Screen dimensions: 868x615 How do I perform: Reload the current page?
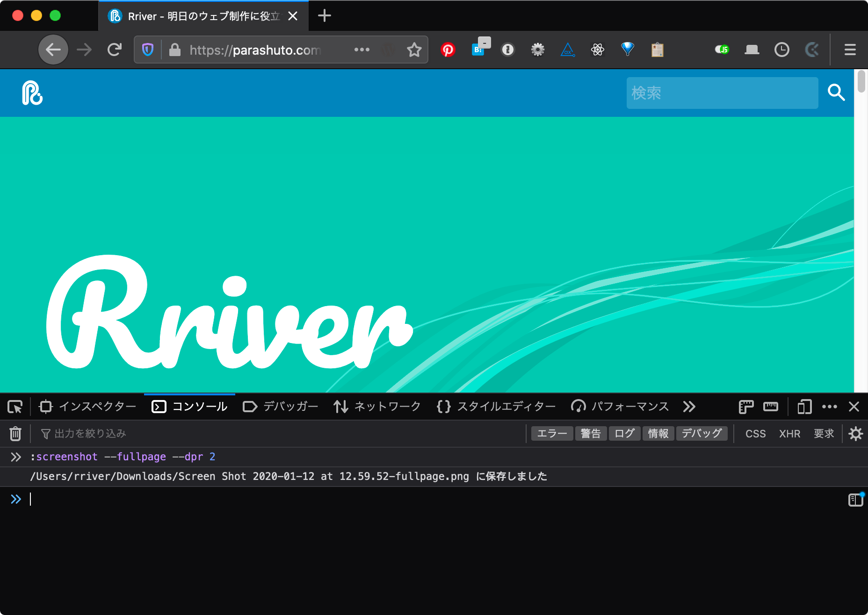pyautogui.click(x=115, y=50)
